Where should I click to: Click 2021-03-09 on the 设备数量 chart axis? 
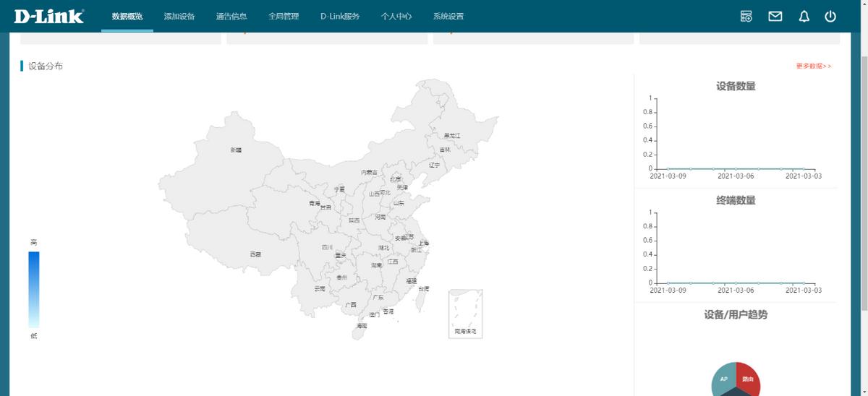pyautogui.click(x=668, y=176)
